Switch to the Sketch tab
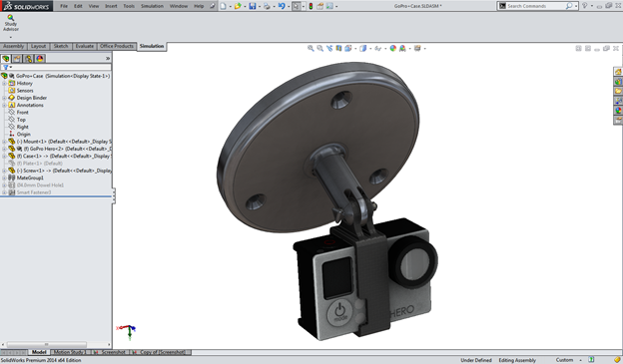This screenshot has width=623, height=364. click(61, 46)
